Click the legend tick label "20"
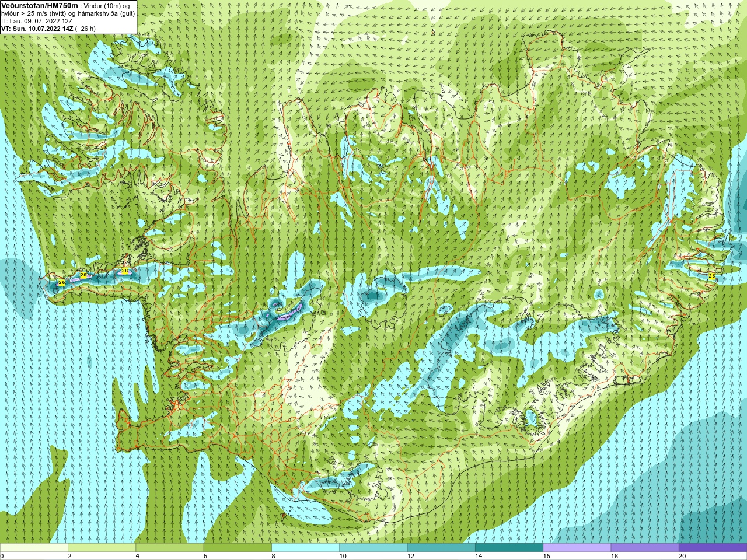This screenshot has height=560, width=747. pyautogui.click(x=682, y=556)
